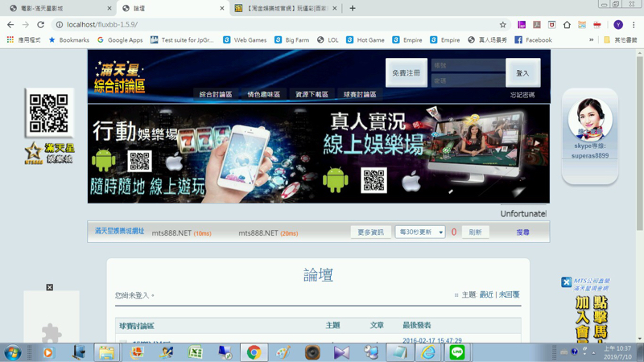Click the 登入 login button
The width and height of the screenshot is (644, 362).
(522, 72)
